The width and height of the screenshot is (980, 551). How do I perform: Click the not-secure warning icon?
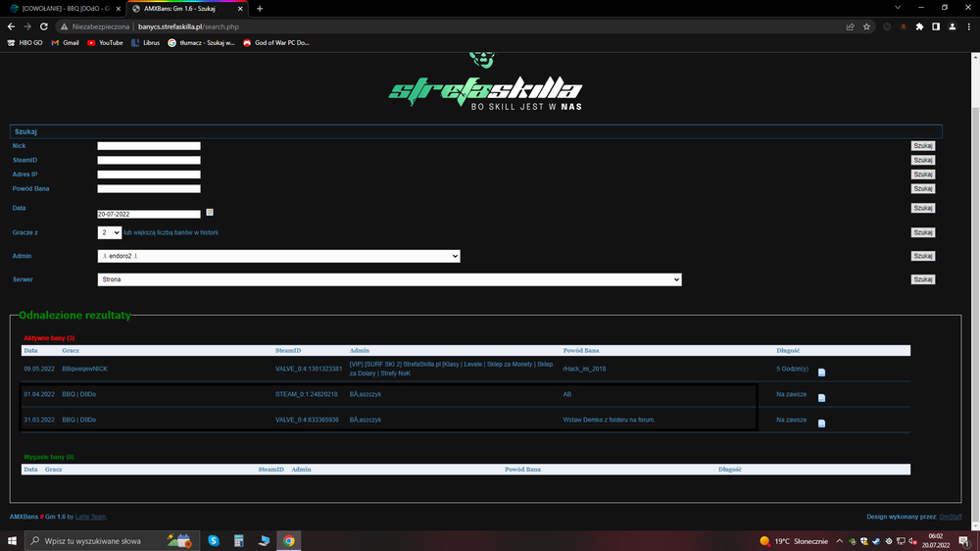(x=64, y=26)
